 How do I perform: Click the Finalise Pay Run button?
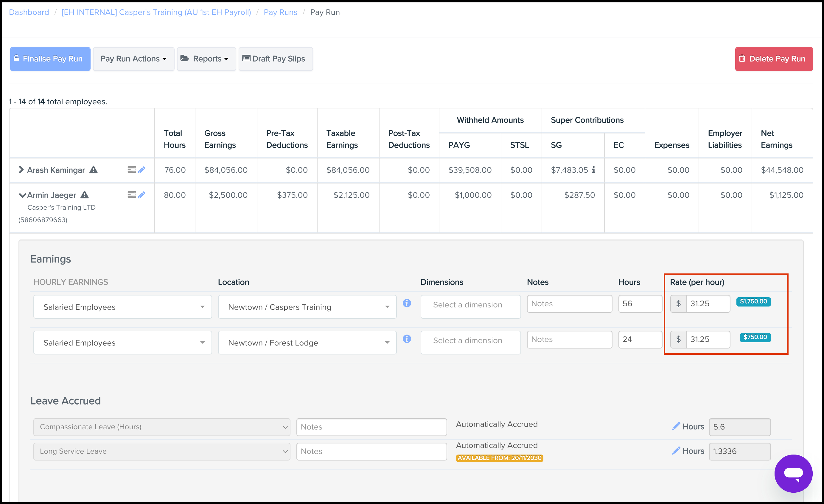(x=50, y=59)
